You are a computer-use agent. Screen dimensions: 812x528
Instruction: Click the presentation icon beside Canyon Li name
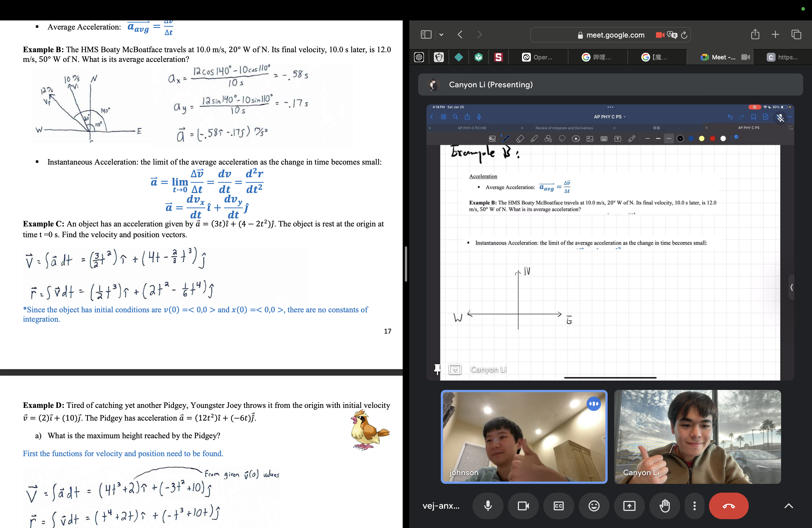tap(455, 369)
